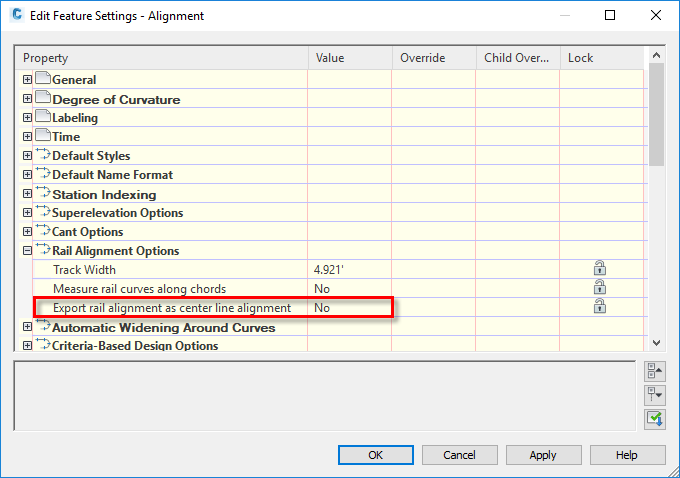
Task: Click the Property column header
Action: point(160,58)
